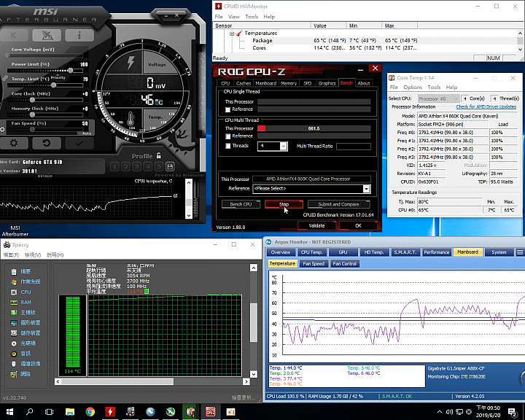Open HWMonitor Tools menu

pos(252,17)
